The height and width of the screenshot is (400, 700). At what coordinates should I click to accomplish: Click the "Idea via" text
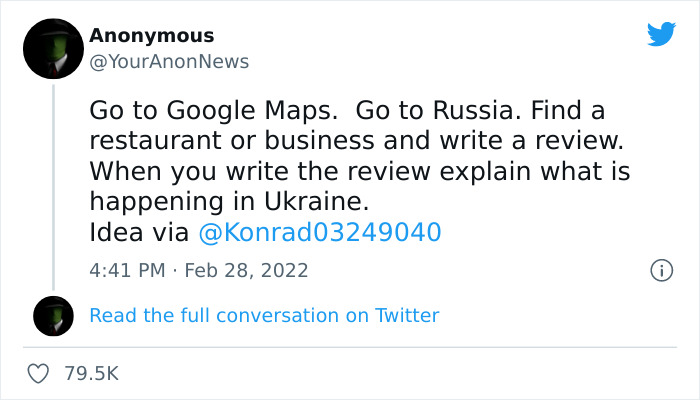tap(139, 233)
